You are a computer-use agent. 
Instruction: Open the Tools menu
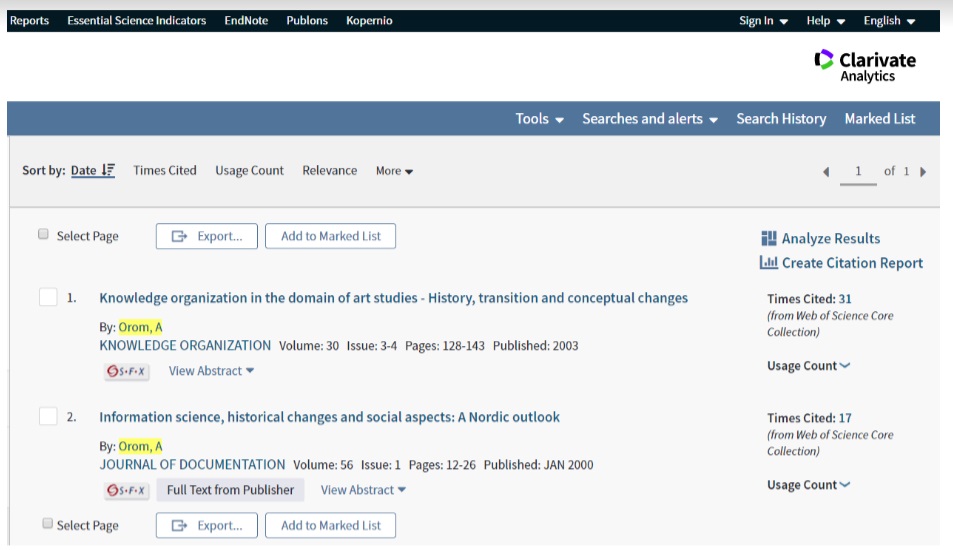click(539, 119)
